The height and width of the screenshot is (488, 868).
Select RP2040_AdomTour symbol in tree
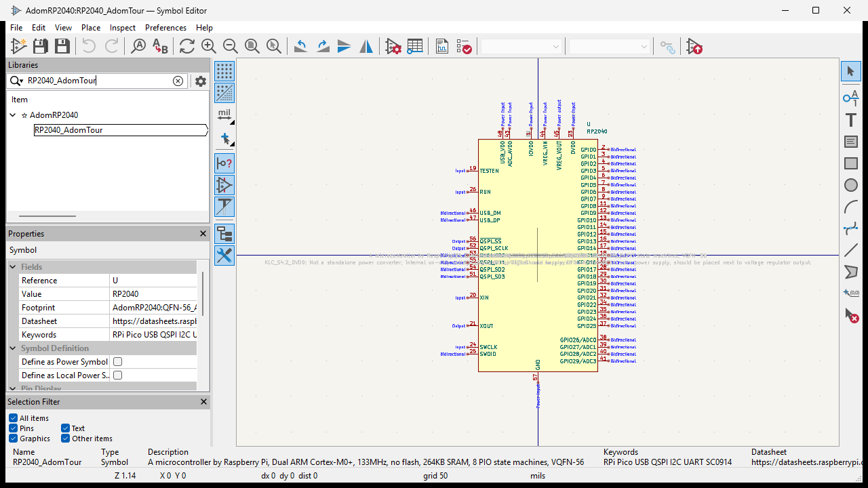click(121, 130)
